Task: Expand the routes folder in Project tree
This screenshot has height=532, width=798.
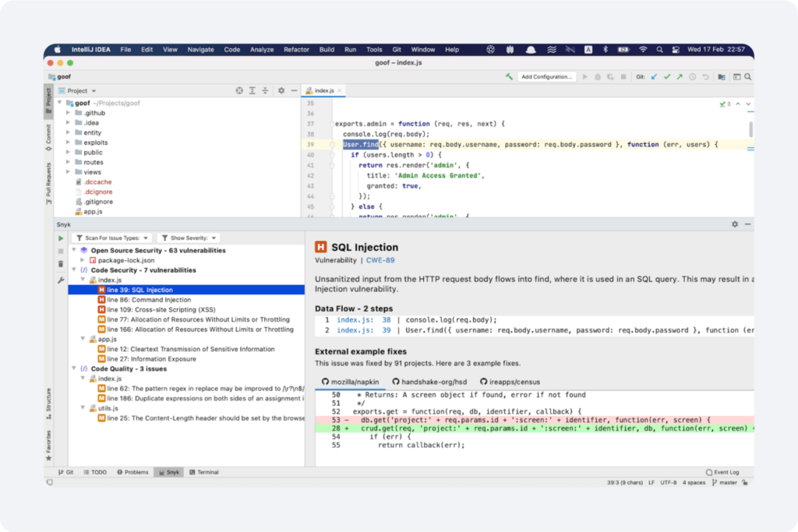Action: (69, 162)
